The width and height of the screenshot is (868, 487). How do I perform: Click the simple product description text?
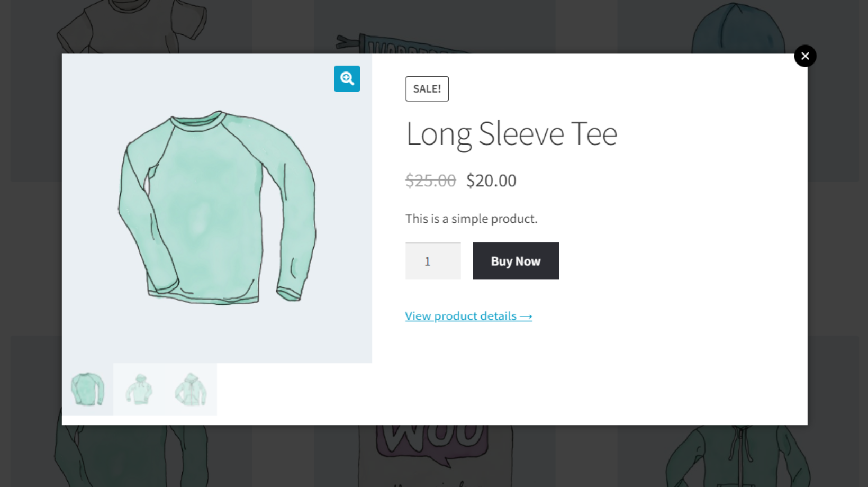471,218
